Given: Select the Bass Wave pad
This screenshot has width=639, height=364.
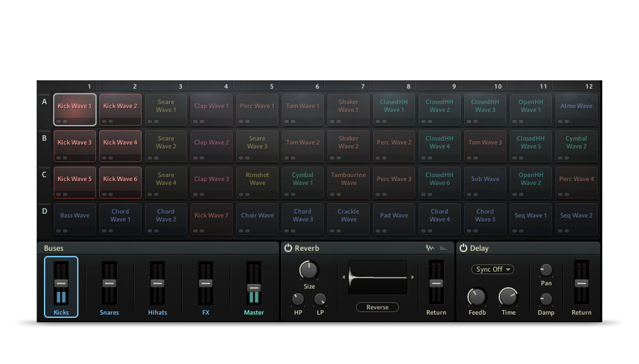Looking at the screenshot, I should coord(75,219).
